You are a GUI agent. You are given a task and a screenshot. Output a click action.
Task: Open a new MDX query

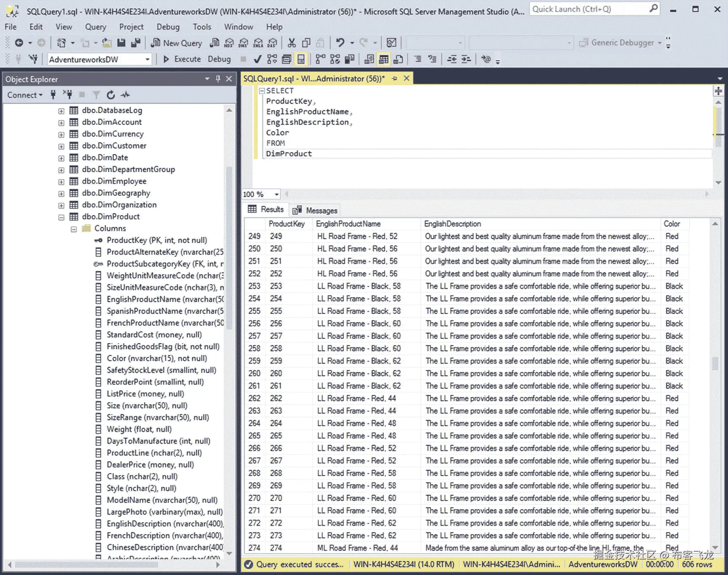(229, 43)
